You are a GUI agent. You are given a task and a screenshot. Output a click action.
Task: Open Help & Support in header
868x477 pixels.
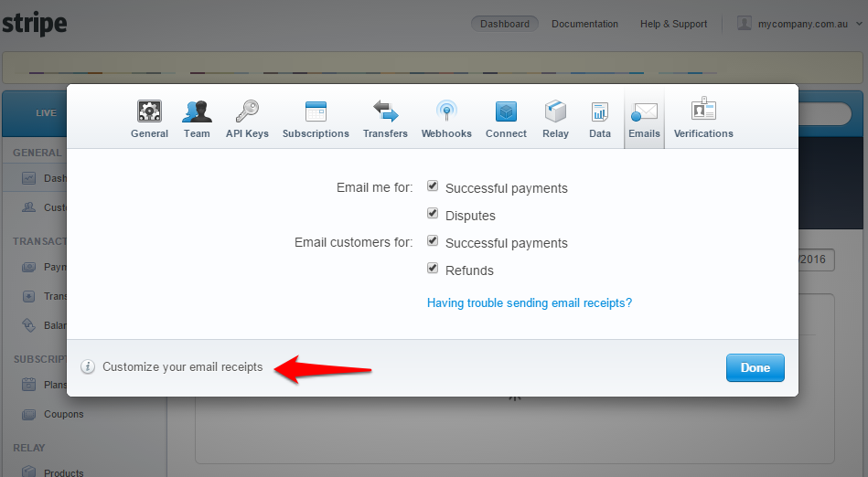[673, 24]
